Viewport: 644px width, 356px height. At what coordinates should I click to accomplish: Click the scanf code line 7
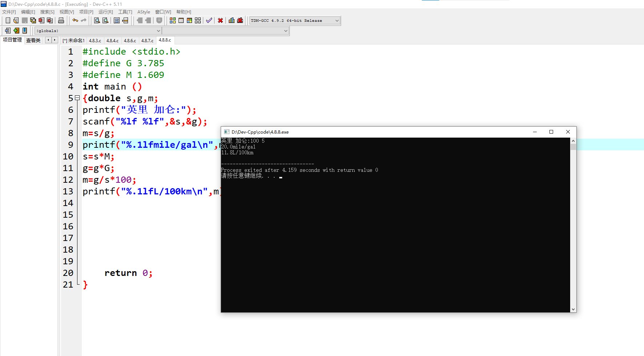(x=145, y=122)
